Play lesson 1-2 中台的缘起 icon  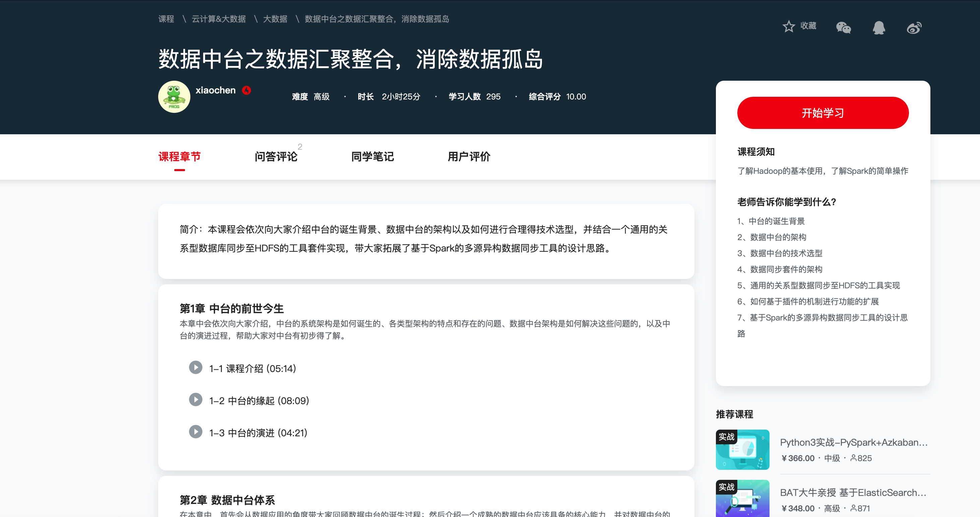pyautogui.click(x=195, y=399)
